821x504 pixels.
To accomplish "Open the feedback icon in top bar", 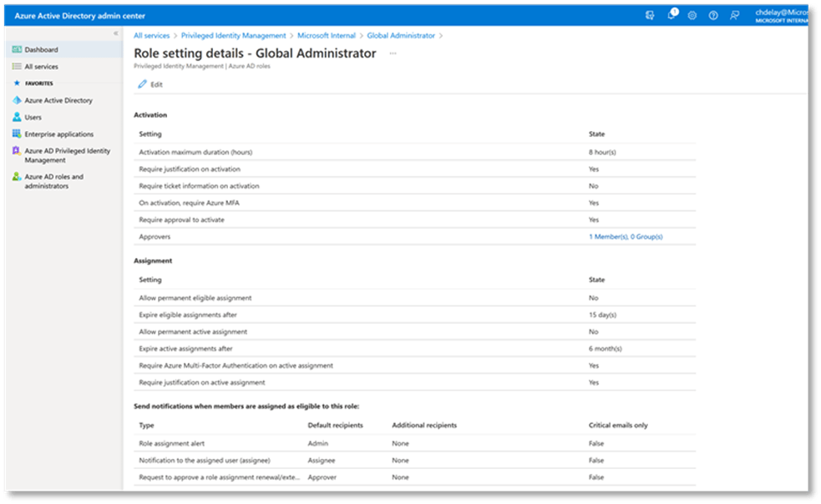I will coord(734,15).
